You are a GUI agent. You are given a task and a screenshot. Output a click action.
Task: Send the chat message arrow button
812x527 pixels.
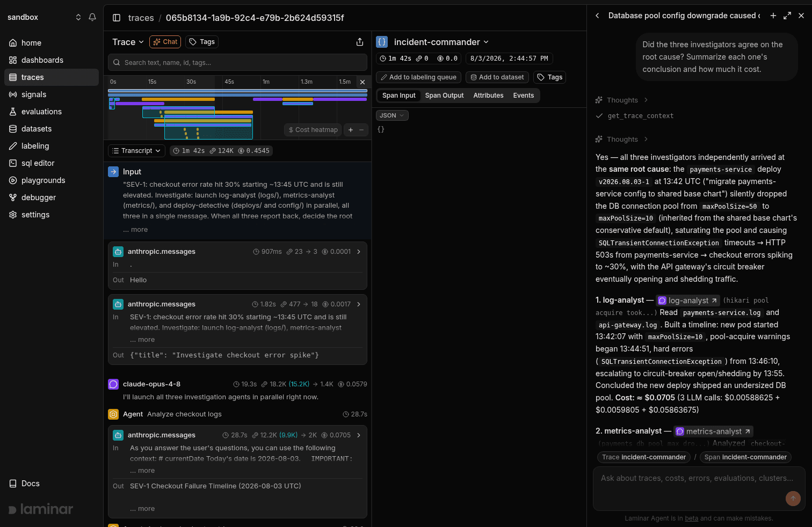(x=793, y=499)
